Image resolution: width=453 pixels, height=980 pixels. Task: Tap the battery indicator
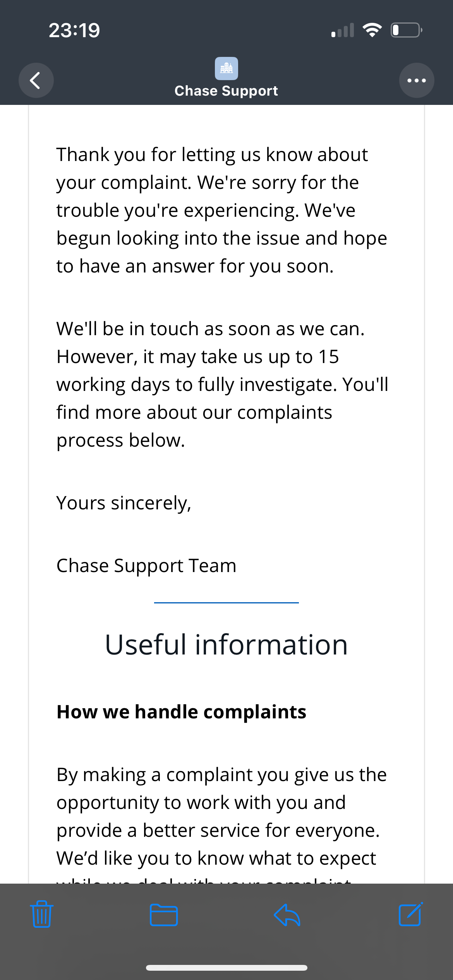tap(406, 30)
